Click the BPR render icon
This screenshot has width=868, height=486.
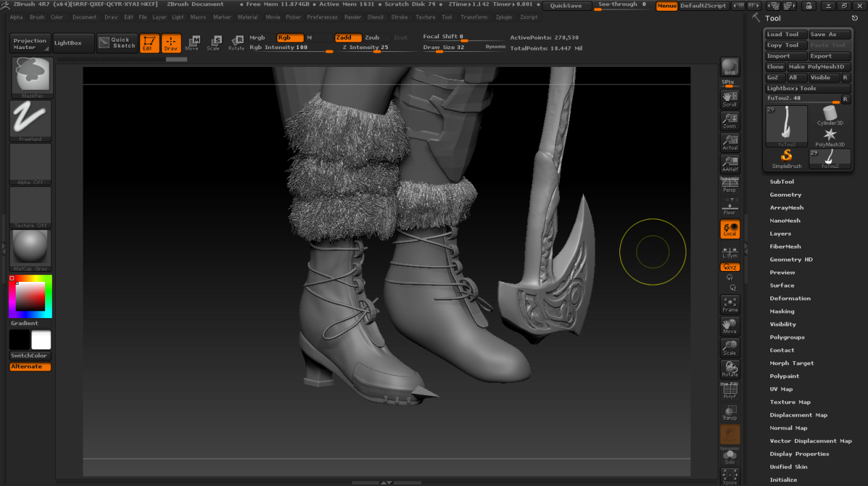729,67
